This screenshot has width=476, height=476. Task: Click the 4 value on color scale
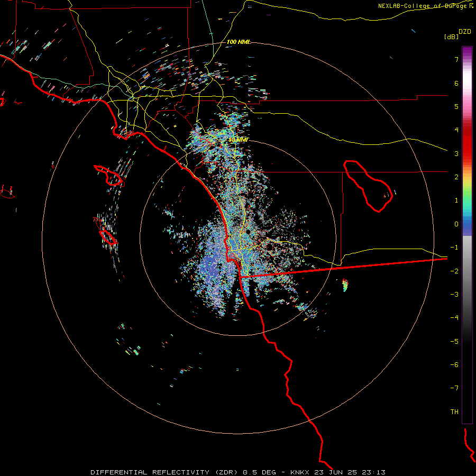pyautogui.click(x=456, y=130)
